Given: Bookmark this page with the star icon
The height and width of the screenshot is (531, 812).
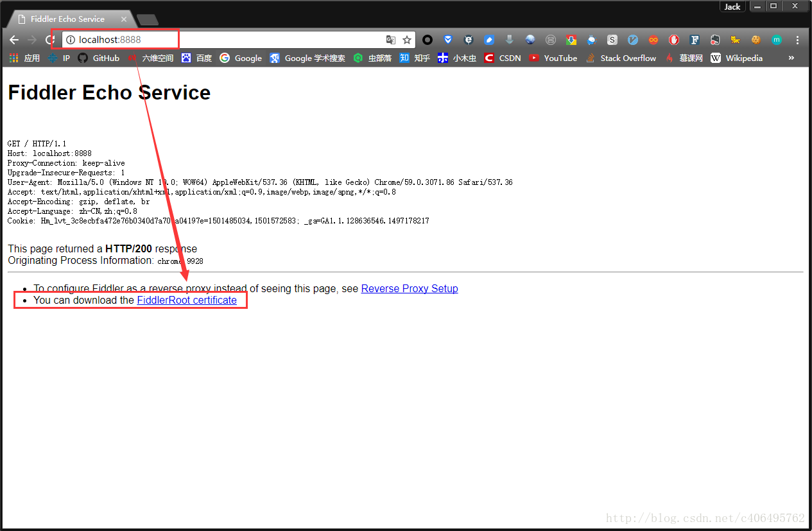Looking at the screenshot, I should click(407, 40).
